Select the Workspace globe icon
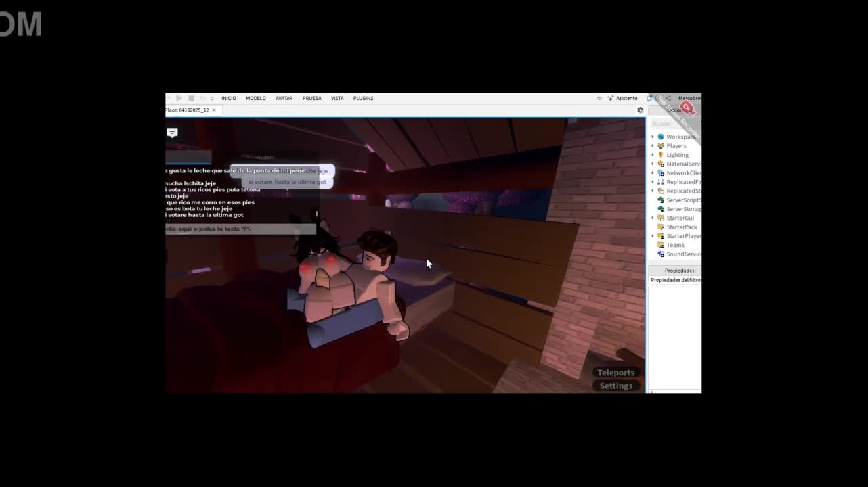The height and width of the screenshot is (487, 868). [661, 137]
